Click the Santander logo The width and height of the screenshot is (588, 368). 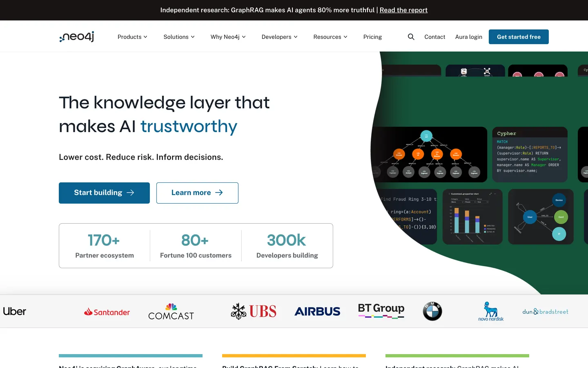coord(107,312)
